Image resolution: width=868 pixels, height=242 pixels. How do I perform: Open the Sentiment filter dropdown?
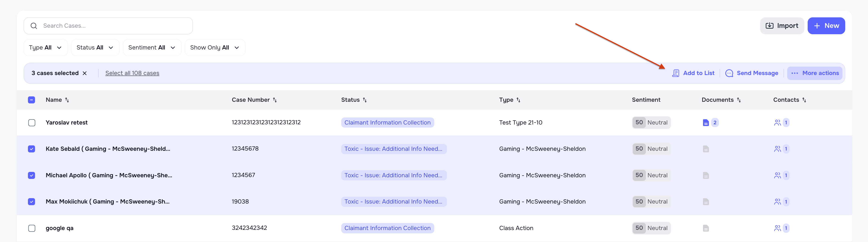pos(152,47)
